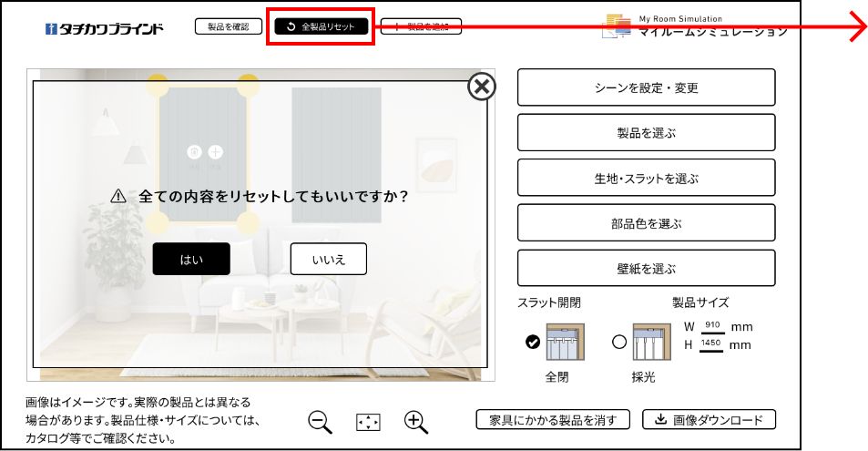
Task: Click the plus icon on the left blind
Action: pyautogui.click(x=215, y=152)
